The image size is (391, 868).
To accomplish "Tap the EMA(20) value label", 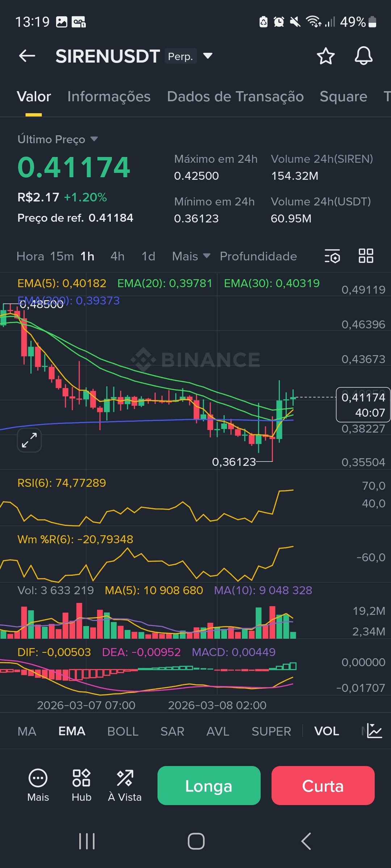I will [165, 283].
